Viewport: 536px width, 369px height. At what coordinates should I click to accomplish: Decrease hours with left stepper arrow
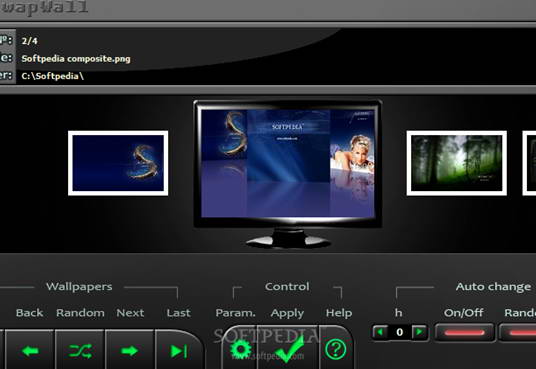[x=379, y=332]
